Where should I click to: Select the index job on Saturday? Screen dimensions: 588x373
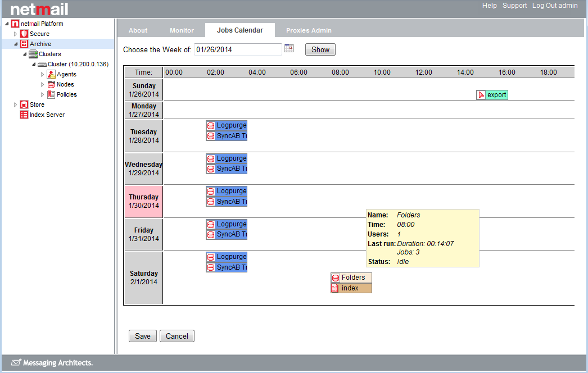[351, 288]
